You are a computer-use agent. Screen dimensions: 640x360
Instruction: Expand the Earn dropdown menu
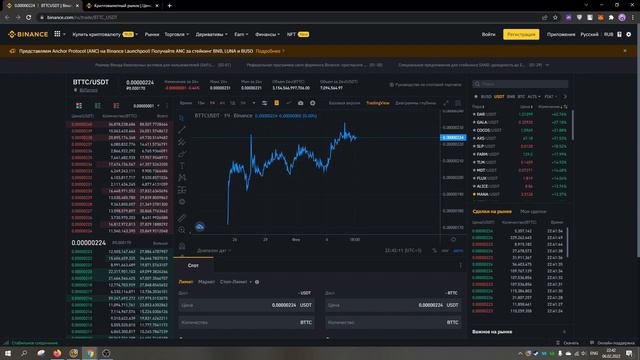241,34
